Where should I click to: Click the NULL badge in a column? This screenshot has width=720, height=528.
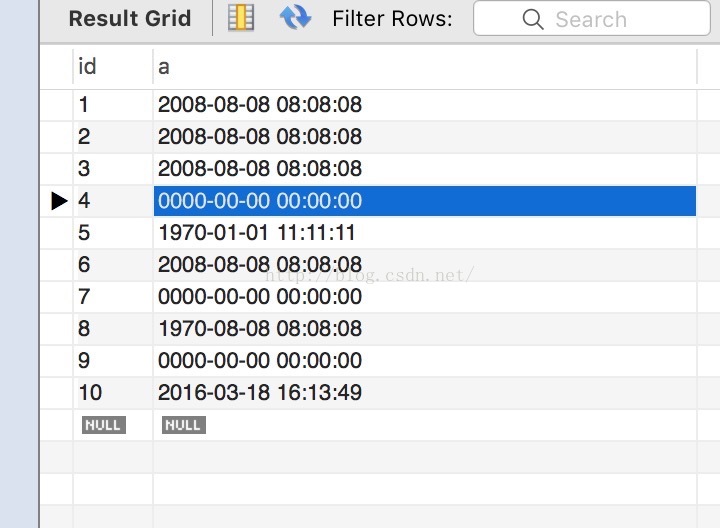[184, 425]
